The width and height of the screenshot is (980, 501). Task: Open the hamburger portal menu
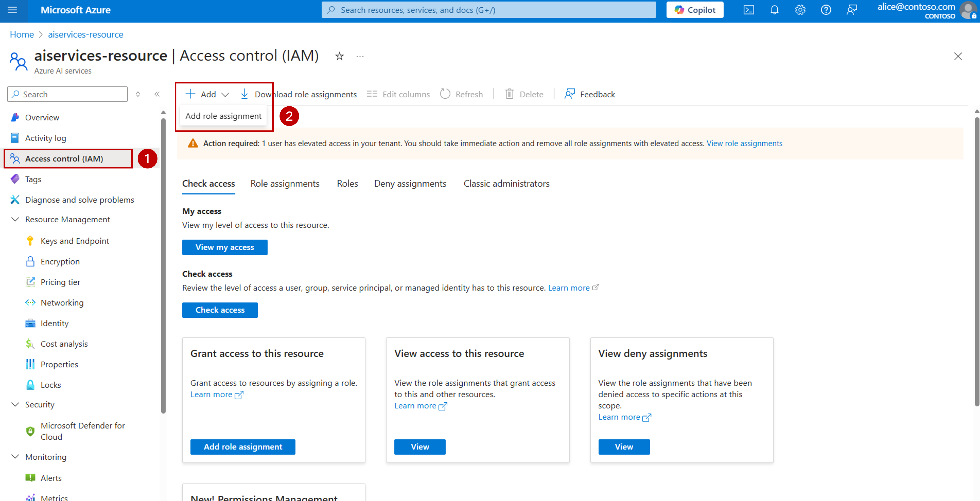[x=12, y=10]
